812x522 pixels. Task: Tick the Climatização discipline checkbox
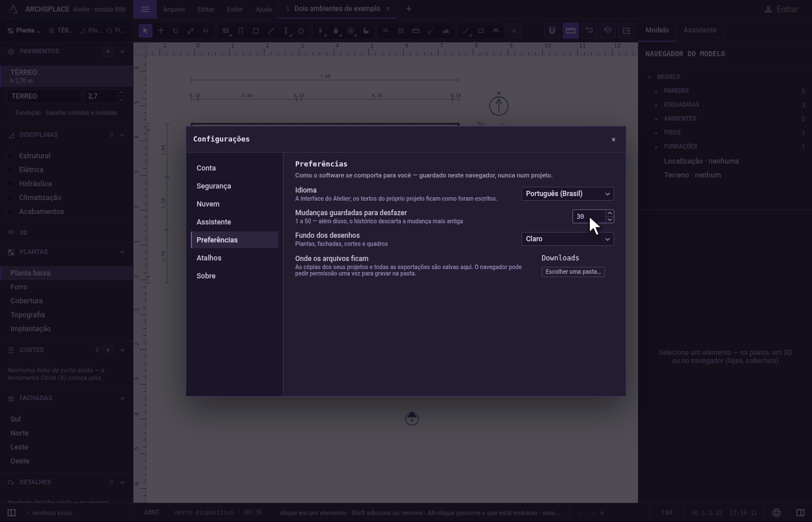[x=10, y=198]
